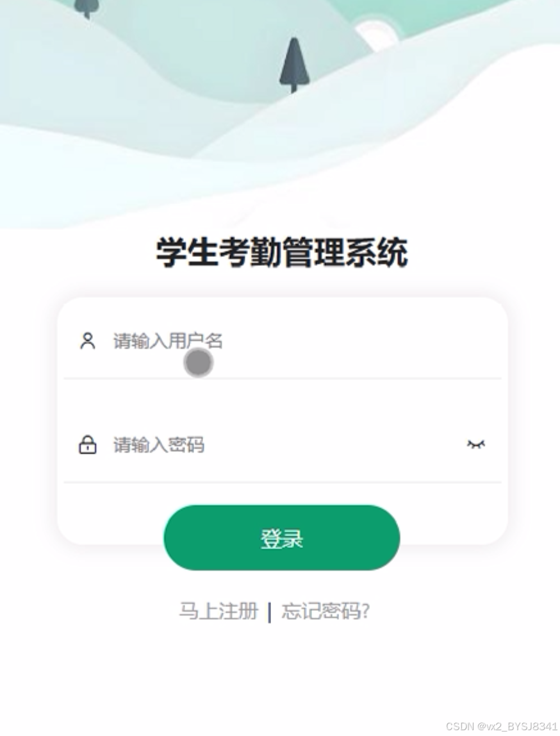Open the 马上注册 register link
This screenshot has width=560, height=736.
(218, 611)
